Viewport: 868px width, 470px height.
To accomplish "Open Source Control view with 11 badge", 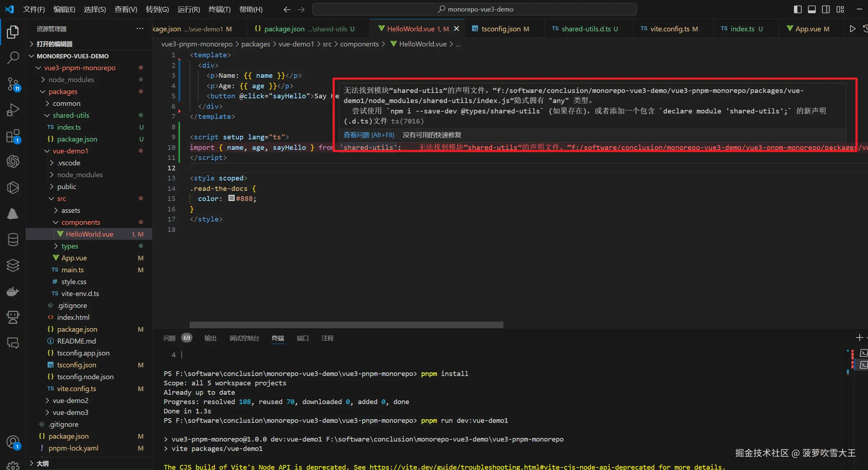I will [x=13, y=84].
